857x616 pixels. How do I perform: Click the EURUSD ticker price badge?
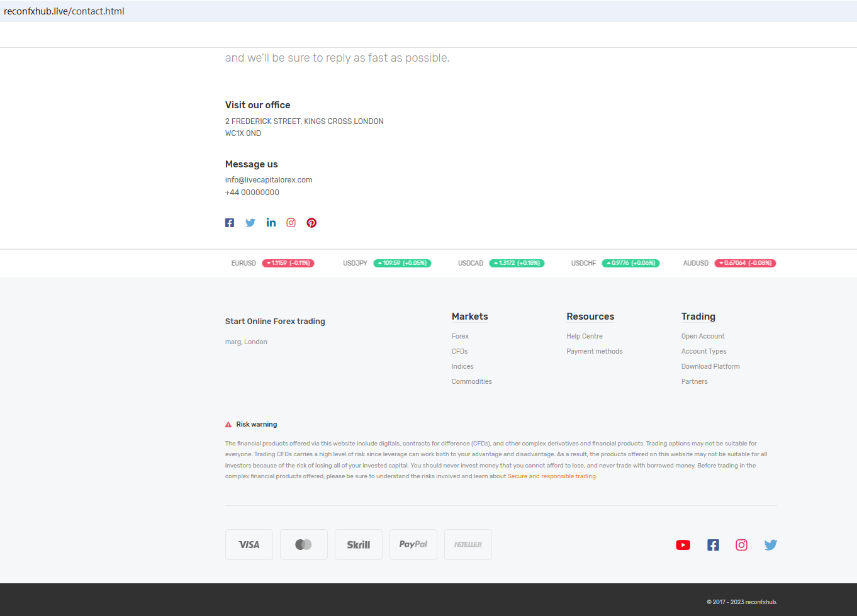(x=288, y=263)
